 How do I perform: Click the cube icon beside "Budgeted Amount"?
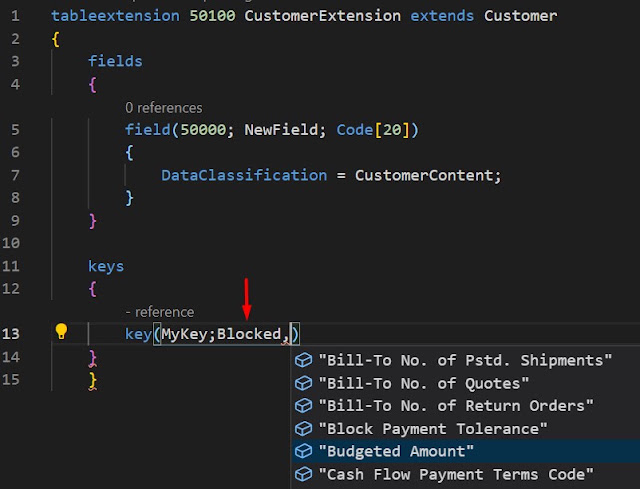coord(303,451)
